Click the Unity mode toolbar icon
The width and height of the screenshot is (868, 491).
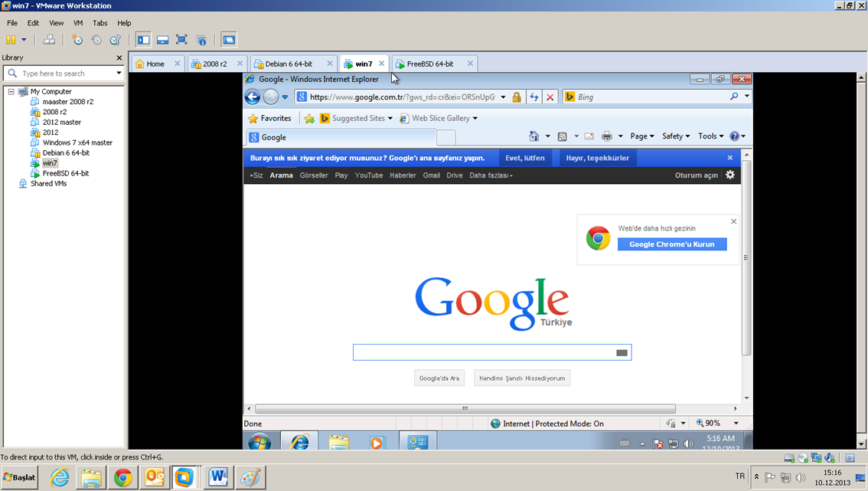click(201, 40)
